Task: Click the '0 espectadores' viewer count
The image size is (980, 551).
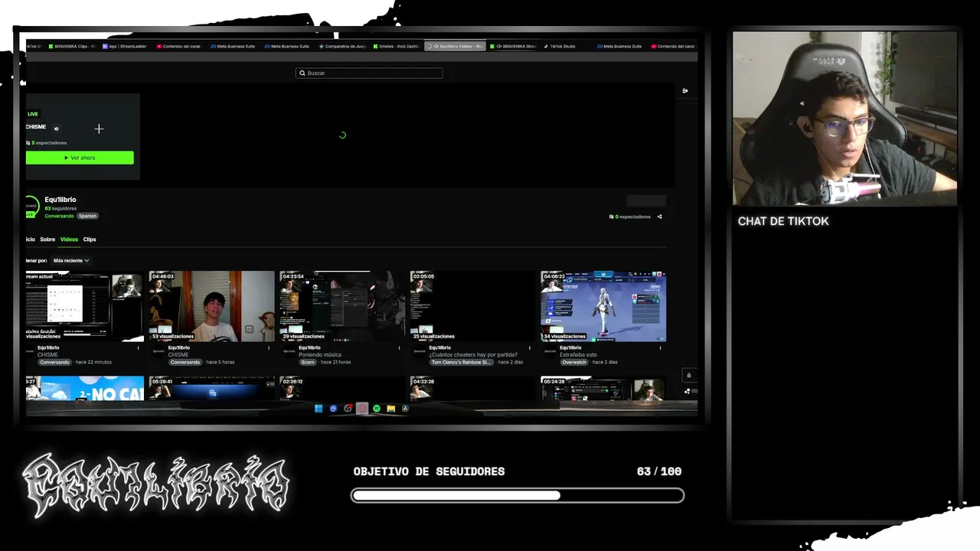Action: coord(630,217)
